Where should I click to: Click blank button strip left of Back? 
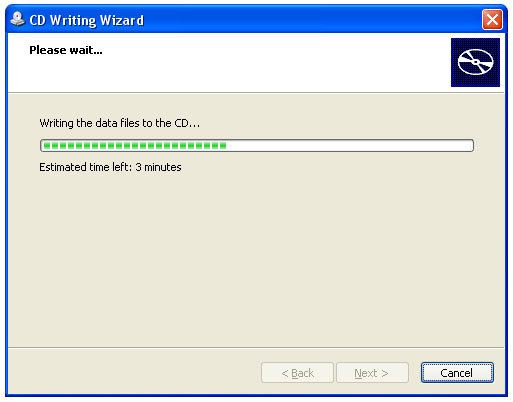pyautogui.click(x=133, y=373)
